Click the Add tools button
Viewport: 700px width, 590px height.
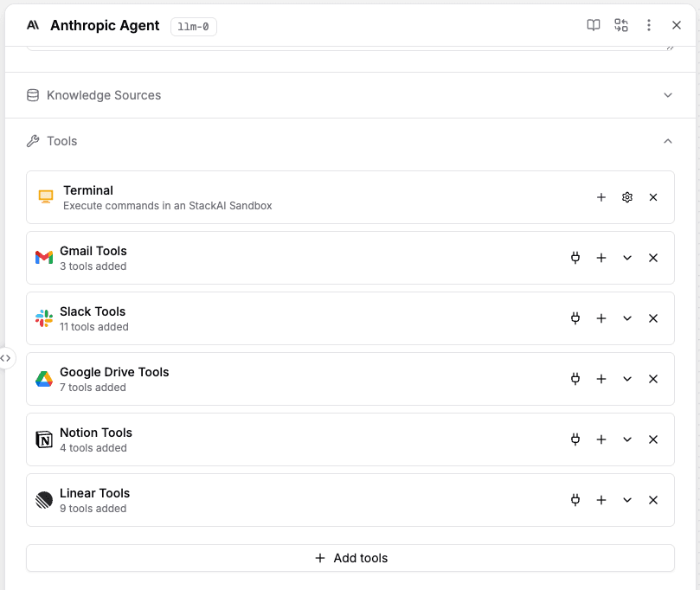[350, 558]
